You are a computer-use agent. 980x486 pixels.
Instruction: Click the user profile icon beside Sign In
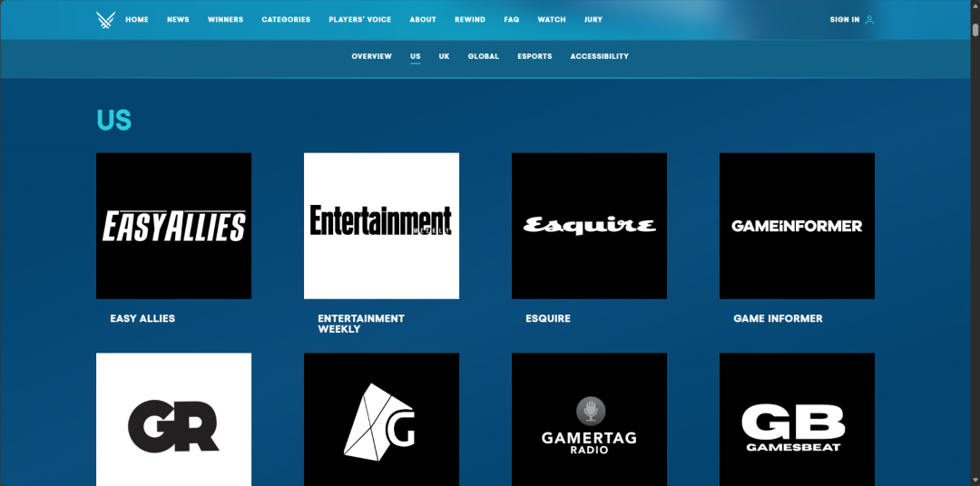pos(869,19)
